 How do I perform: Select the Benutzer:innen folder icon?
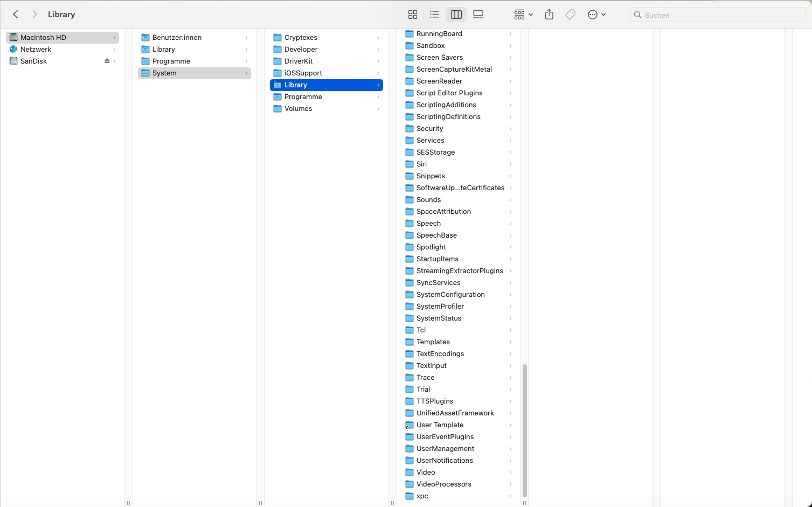[145, 37]
